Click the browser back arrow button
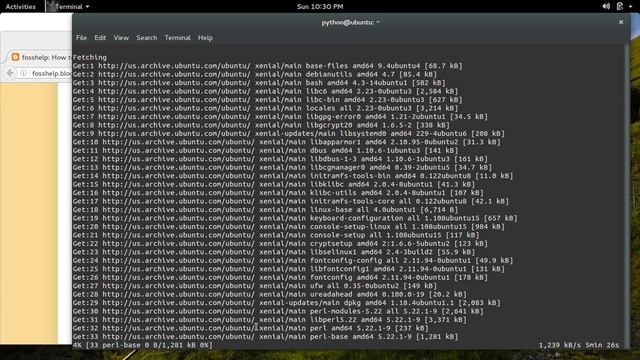 click(x=10, y=73)
